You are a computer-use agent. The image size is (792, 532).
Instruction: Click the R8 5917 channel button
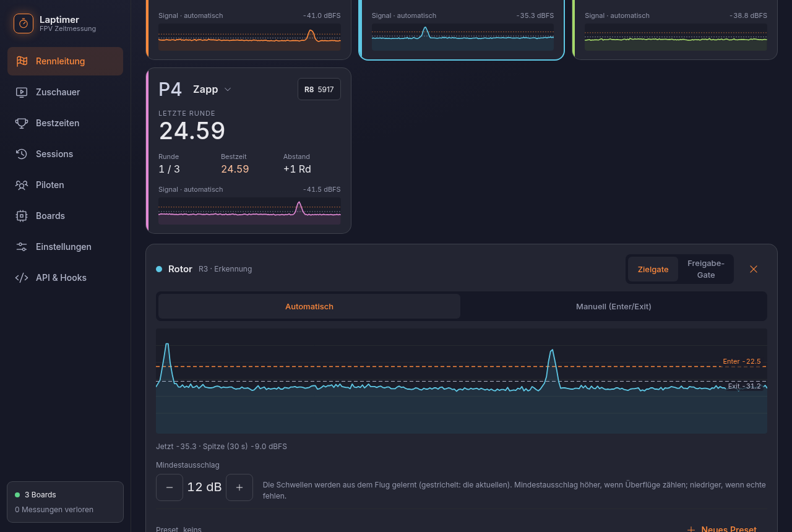(x=319, y=89)
